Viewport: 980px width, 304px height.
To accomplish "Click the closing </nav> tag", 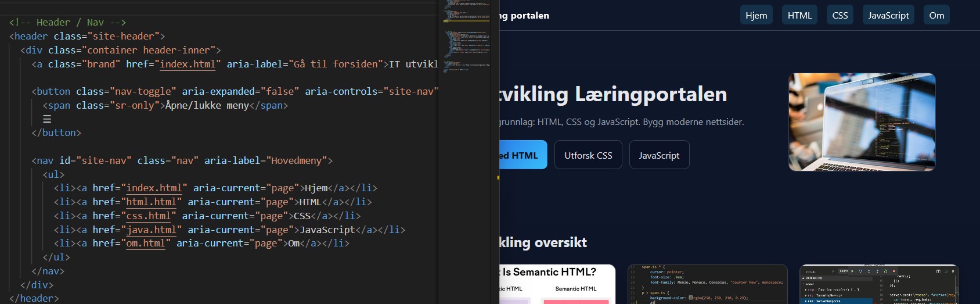I will tap(48, 271).
